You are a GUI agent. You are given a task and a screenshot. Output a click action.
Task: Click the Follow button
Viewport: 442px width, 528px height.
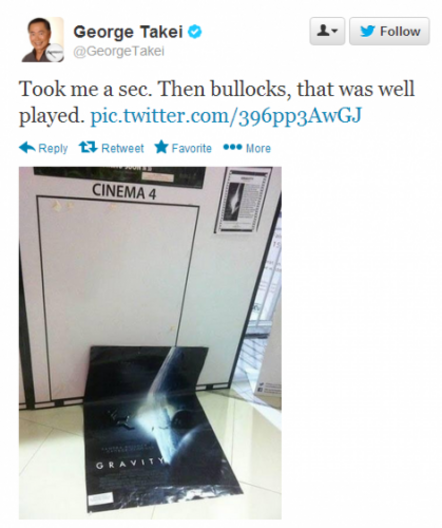[x=389, y=31]
